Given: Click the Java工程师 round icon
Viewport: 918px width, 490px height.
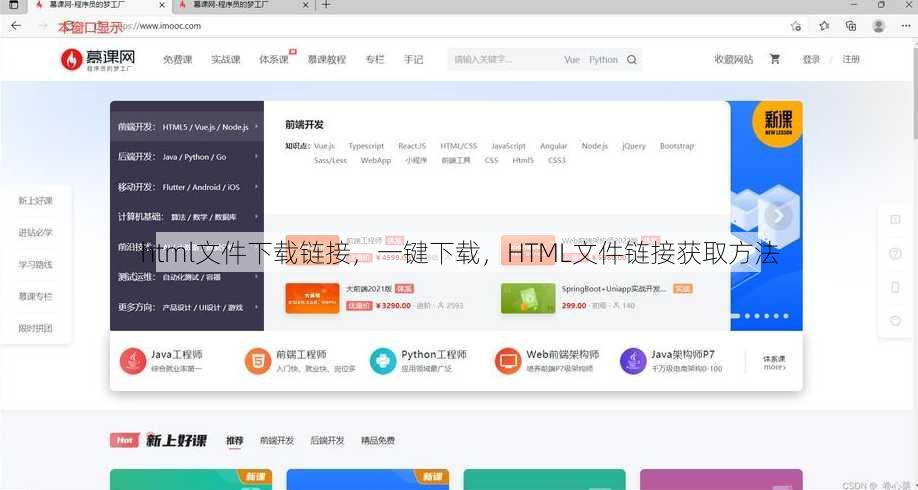Looking at the screenshot, I should pyautogui.click(x=133, y=361).
